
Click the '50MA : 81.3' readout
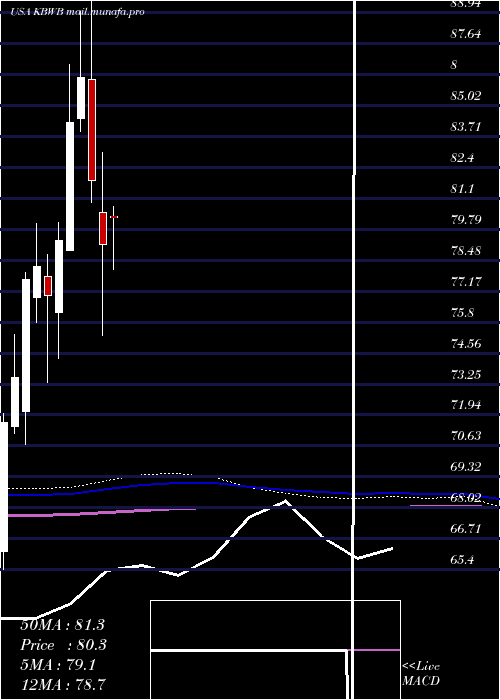(62, 625)
